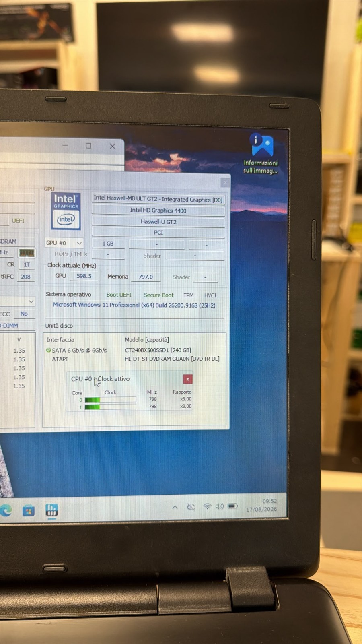Image resolution: width=362 pixels, height=644 pixels.
Task: Click the MHz column header in the CPU popup
Action: coord(152,392)
